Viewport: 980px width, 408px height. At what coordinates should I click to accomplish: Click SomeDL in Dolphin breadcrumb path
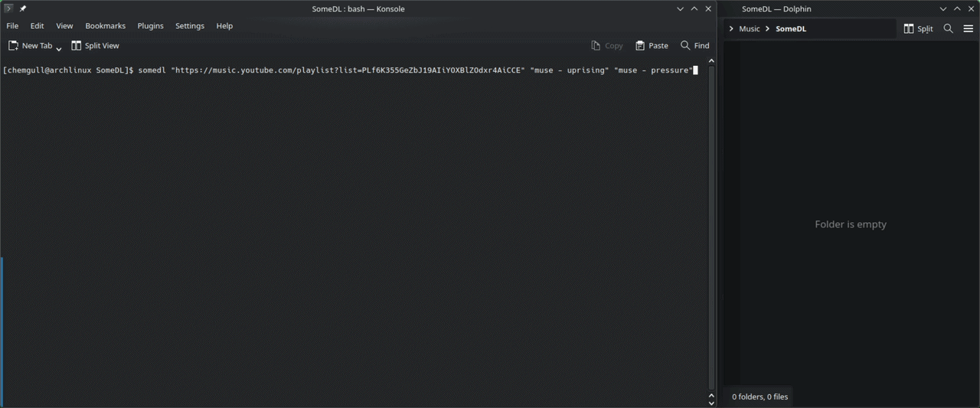pos(791,29)
